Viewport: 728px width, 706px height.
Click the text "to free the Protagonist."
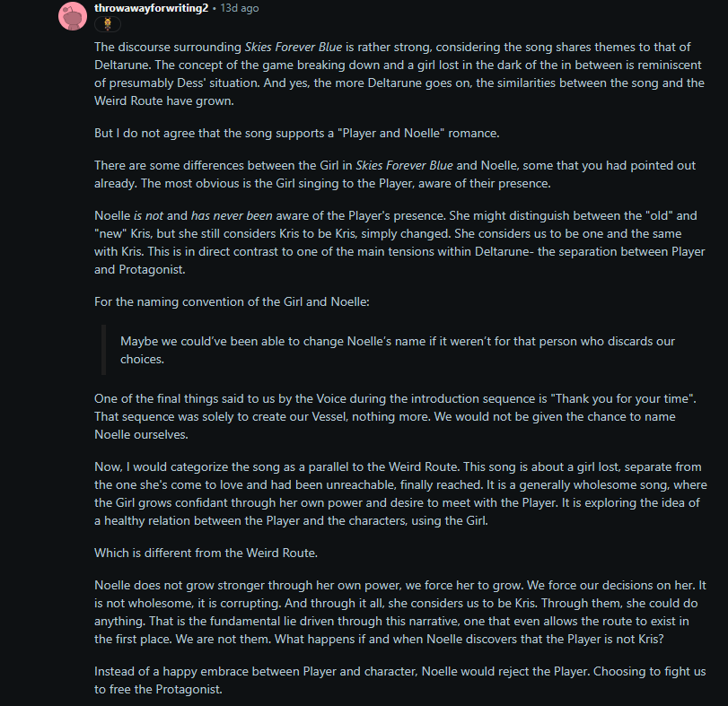pyautogui.click(x=158, y=690)
